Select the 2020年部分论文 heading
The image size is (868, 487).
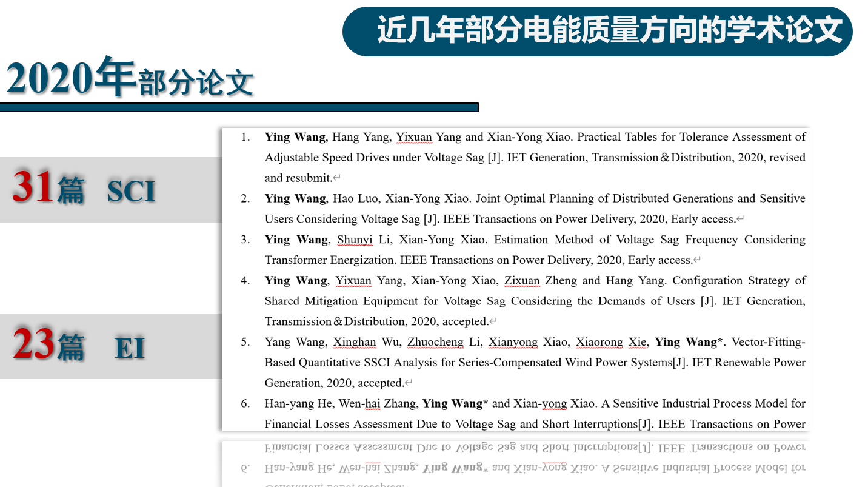130,79
